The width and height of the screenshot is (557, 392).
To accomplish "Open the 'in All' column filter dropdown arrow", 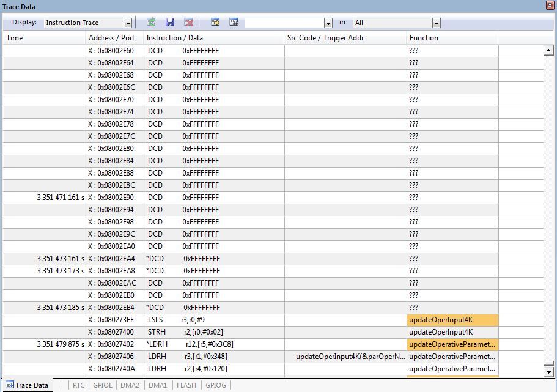I will pyautogui.click(x=437, y=23).
